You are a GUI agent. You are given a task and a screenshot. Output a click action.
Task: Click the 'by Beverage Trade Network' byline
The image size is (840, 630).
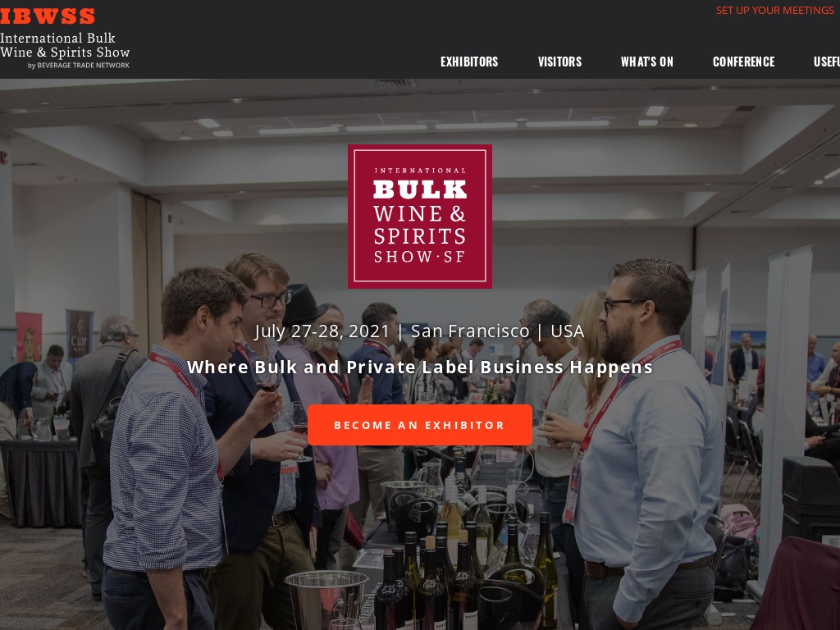[x=78, y=66]
